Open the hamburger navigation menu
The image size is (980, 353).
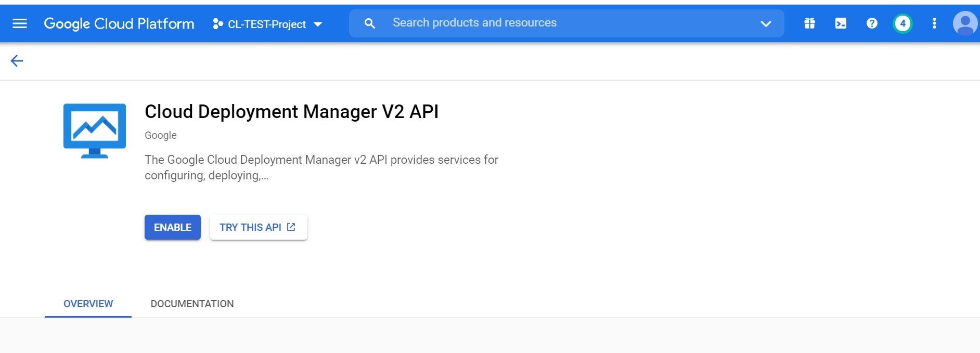[20, 23]
